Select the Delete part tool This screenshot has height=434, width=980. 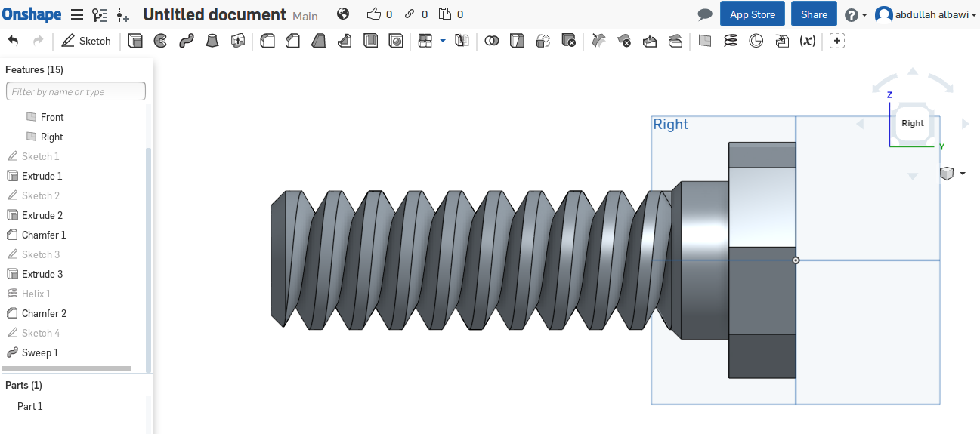tap(569, 41)
